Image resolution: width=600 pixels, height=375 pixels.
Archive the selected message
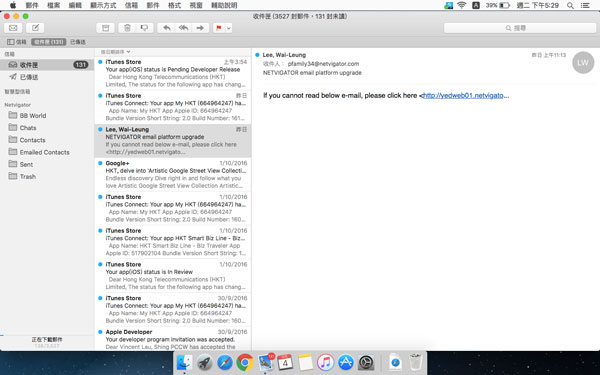tap(105, 28)
